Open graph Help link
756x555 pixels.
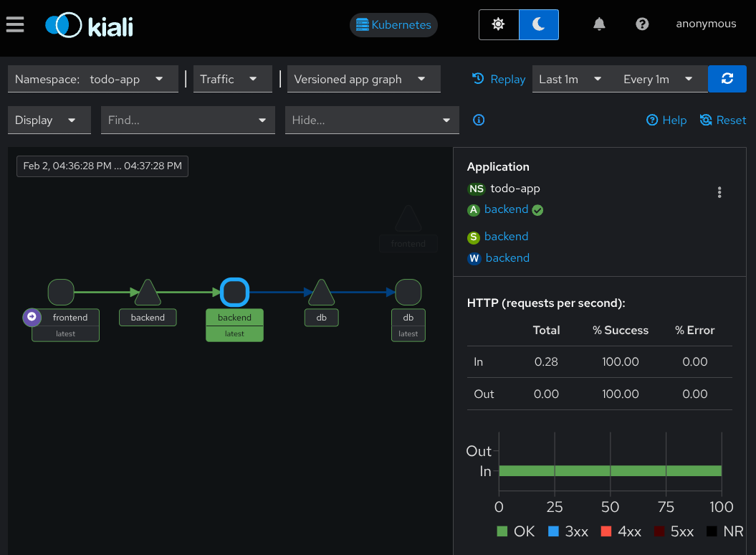pos(666,120)
